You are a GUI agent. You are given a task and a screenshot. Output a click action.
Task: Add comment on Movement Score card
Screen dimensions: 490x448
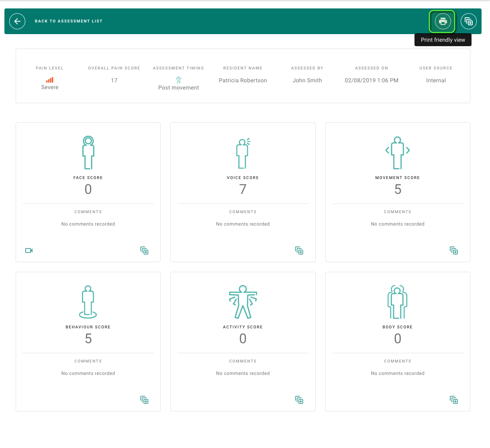(x=454, y=250)
